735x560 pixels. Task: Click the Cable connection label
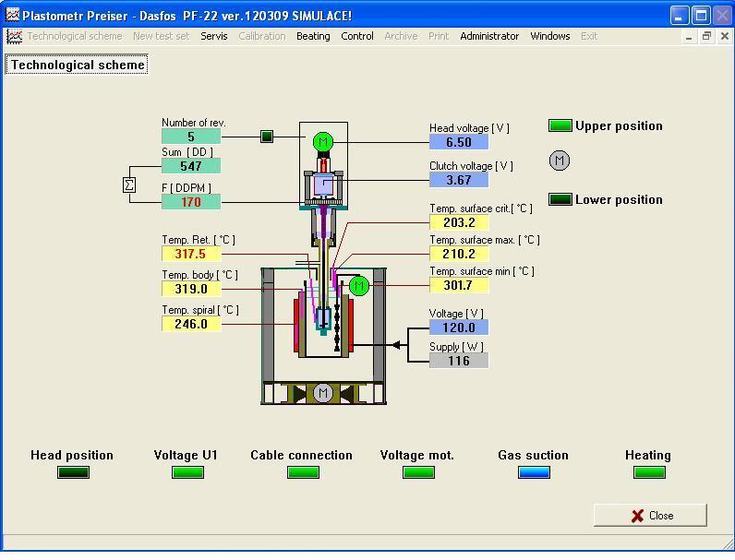click(x=301, y=455)
